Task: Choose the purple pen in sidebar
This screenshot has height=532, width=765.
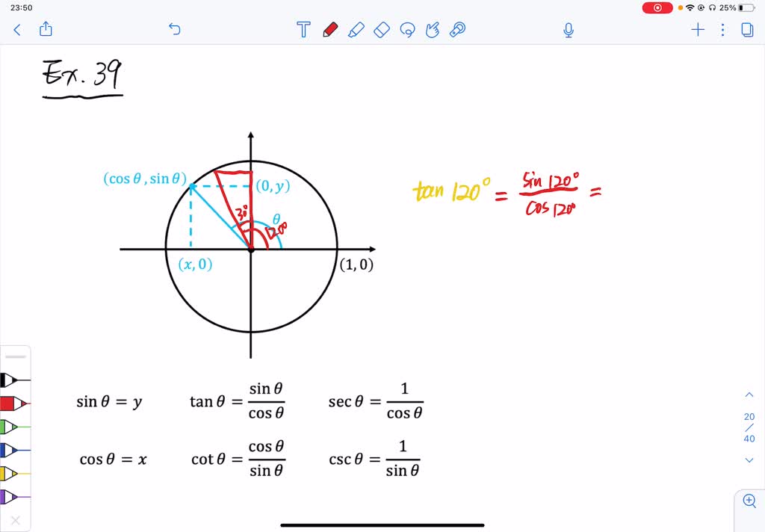Action: click(x=15, y=497)
